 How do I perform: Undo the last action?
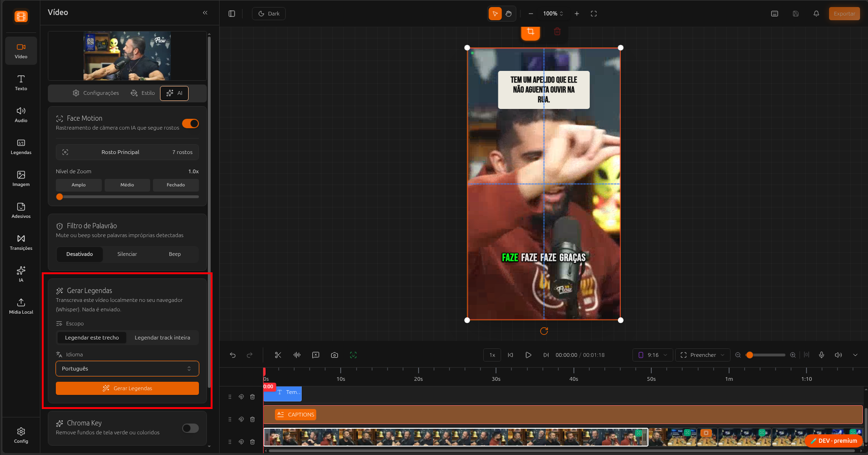pos(233,355)
